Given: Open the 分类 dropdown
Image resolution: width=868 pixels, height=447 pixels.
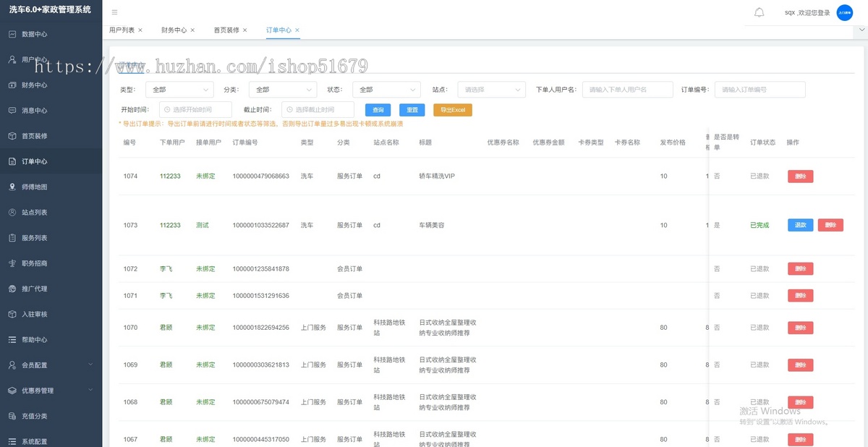Looking at the screenshot, I should click(x=283, y=90).
